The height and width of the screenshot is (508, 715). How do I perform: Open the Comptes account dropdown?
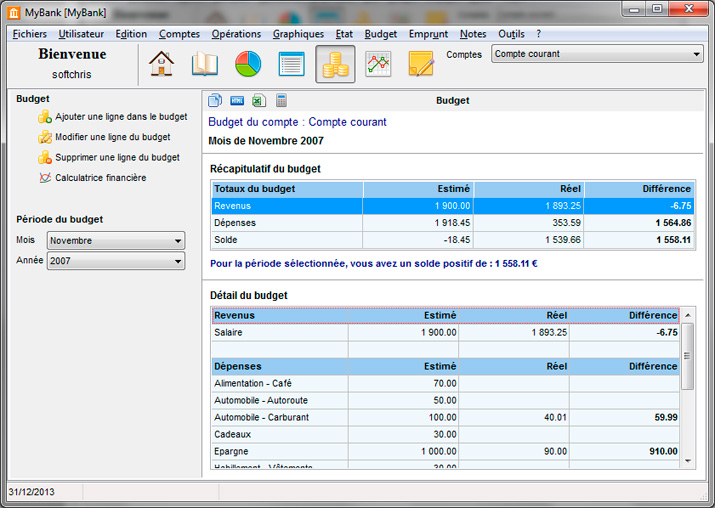coord(597,54)
